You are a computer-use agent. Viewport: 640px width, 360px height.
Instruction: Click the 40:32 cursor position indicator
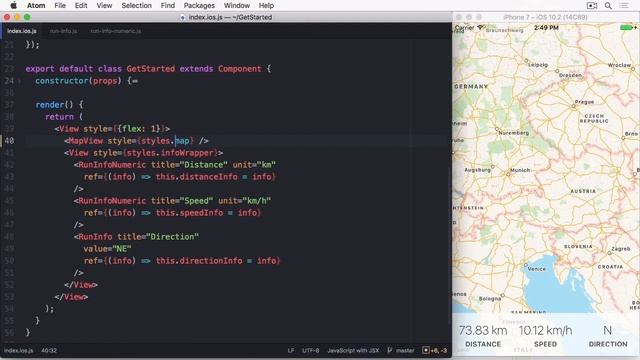[x=49, y=350]
